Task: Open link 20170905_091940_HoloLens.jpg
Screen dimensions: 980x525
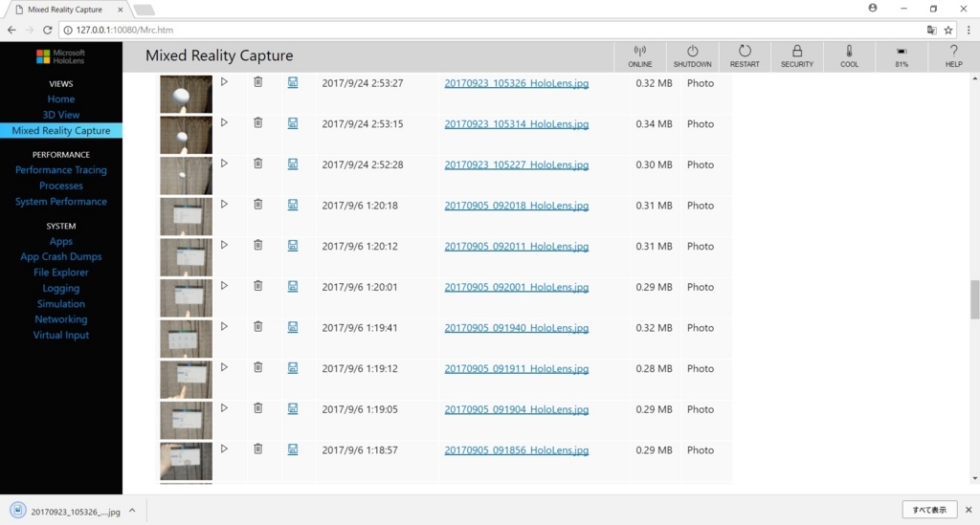Action: coord(516,328)
